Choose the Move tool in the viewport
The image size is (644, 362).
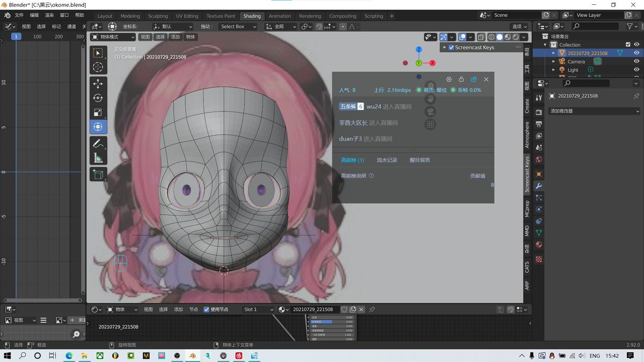[98, 84]
